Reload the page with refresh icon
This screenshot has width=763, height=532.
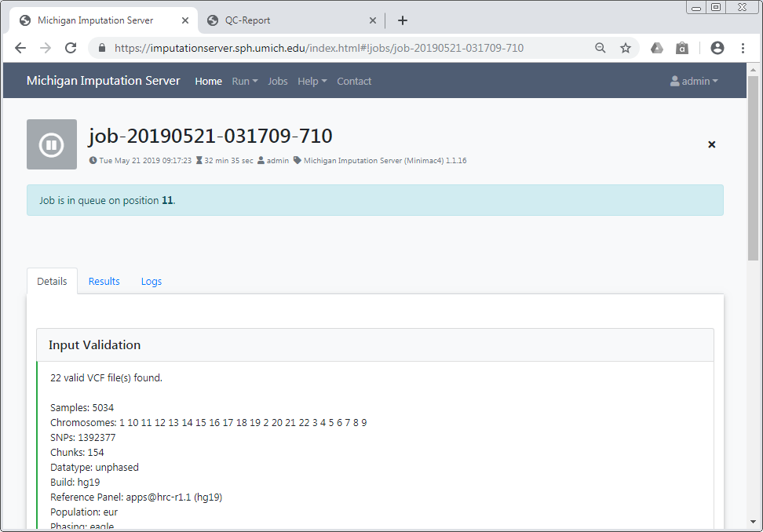(71, 48)
